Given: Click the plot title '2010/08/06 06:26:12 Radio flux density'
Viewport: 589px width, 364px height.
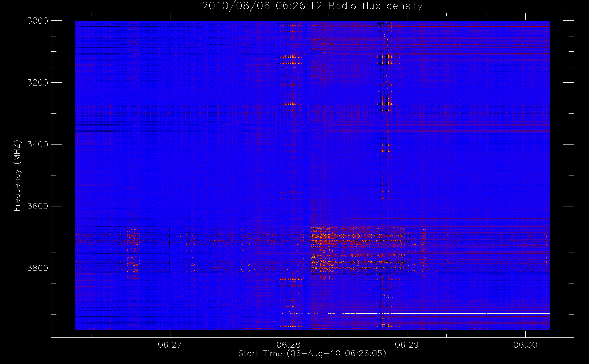Looking at the screenshot, I should click(312, 6).
